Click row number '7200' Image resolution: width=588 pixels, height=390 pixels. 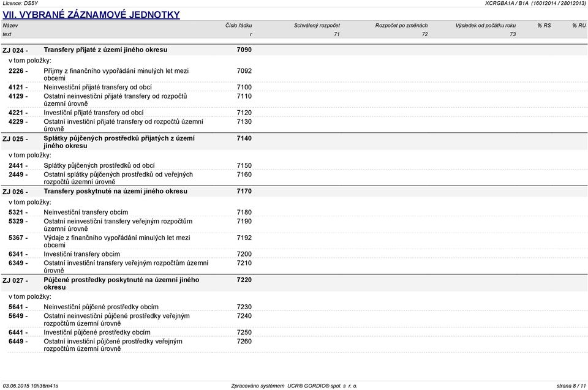(244, 254)
